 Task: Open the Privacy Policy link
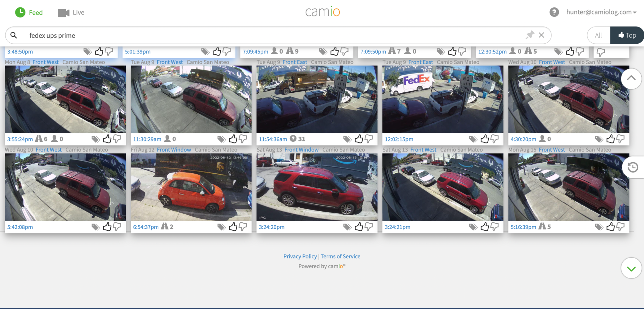coord(300,256)
